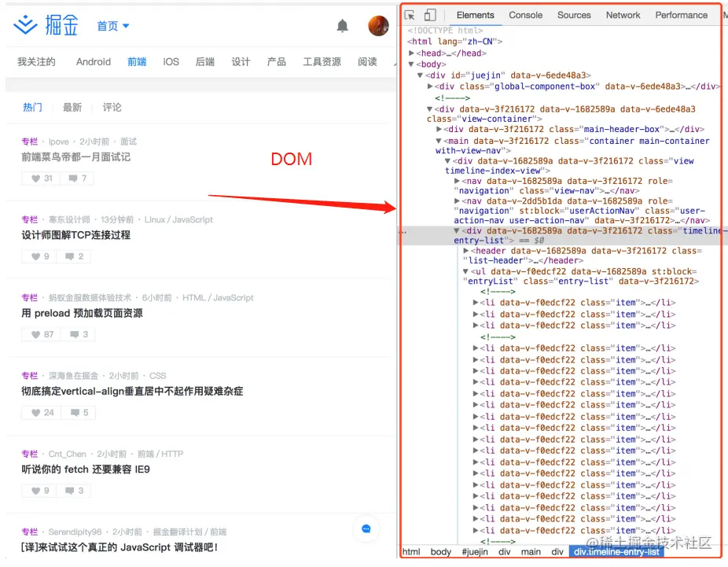728x567 pixels.
Task: Select the DOCTYPE html line
Action: 445,30
